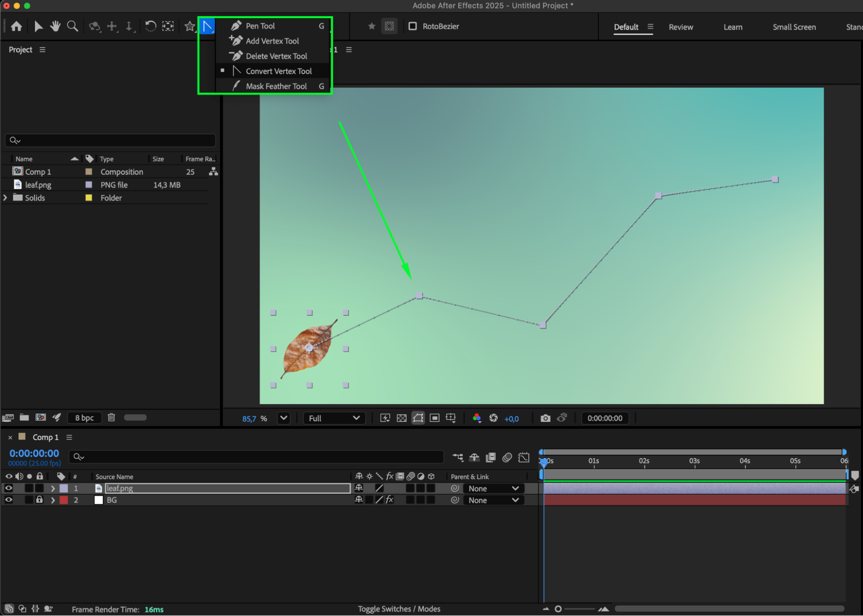The width and height of the screenshot is (863, 616).
Task: Enable the RotoBezier checkbox
Action: [x=413, y=26]
